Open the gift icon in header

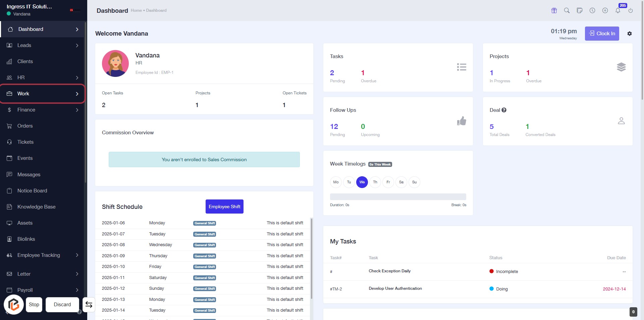(554, 11)
